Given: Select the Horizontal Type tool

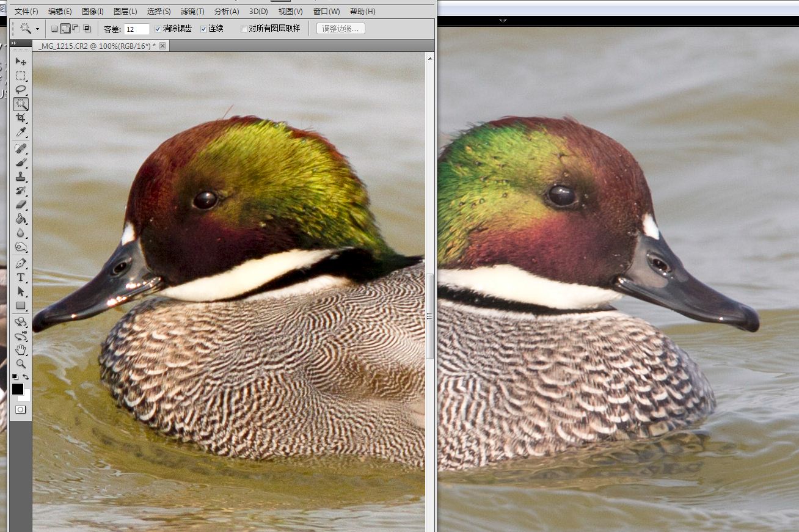Looking at the screenshot, I should click(21, 277).
